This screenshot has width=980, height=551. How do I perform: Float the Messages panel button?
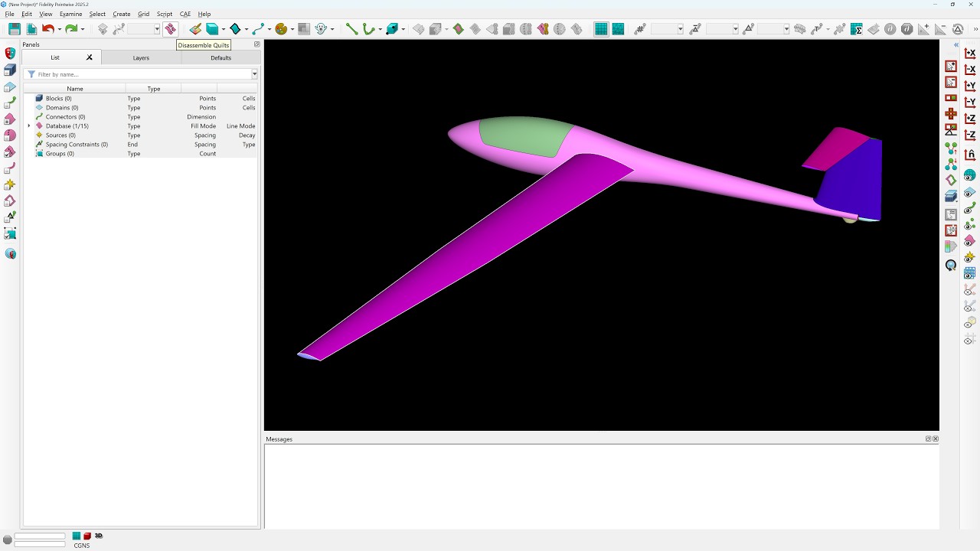pyautogui.click(x=928, y=439)
